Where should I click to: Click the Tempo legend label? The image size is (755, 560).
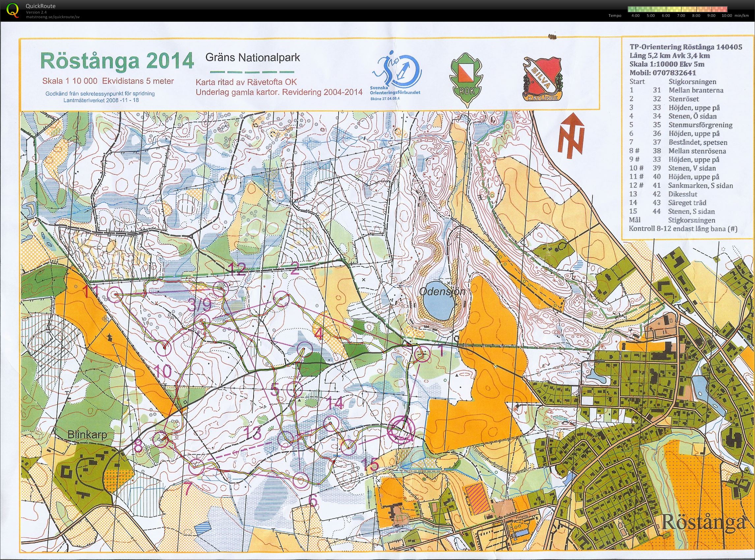pos(615,15)
